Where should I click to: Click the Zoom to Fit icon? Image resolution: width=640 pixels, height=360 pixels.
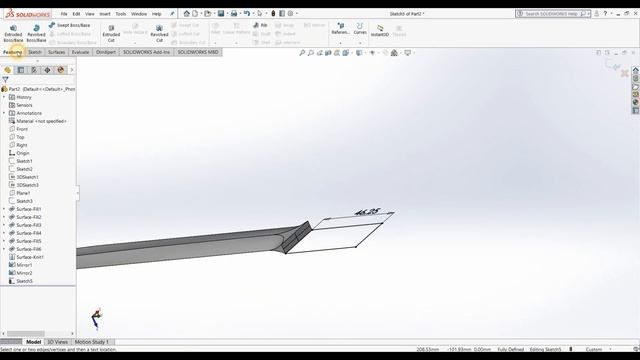[x=302, y=53]
